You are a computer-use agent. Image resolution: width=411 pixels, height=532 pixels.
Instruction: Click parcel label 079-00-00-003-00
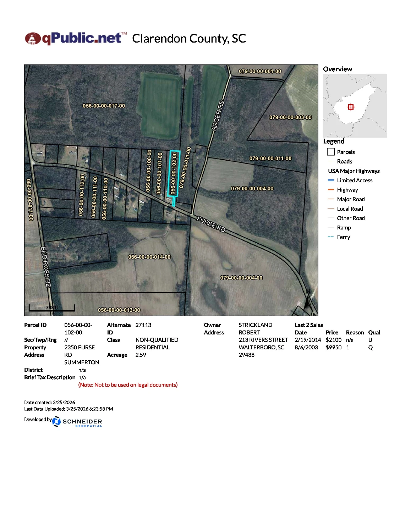pyautogui.click(x=290, y=117)
